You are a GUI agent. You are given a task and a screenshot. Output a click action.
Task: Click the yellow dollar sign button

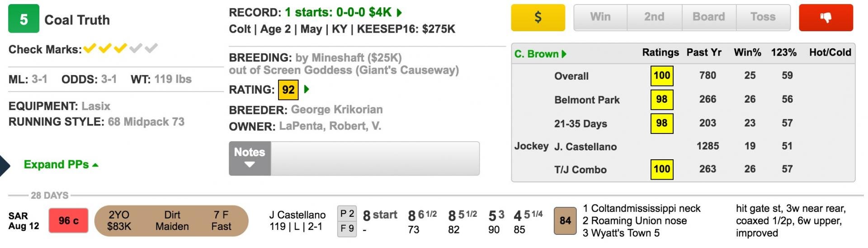tap(538, 18)
